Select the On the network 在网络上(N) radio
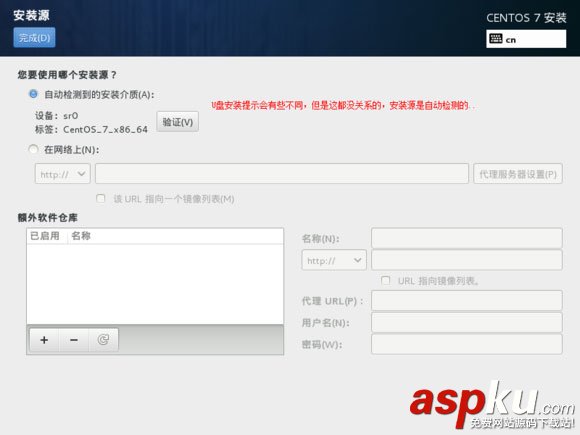 click(x=33, y=149)
